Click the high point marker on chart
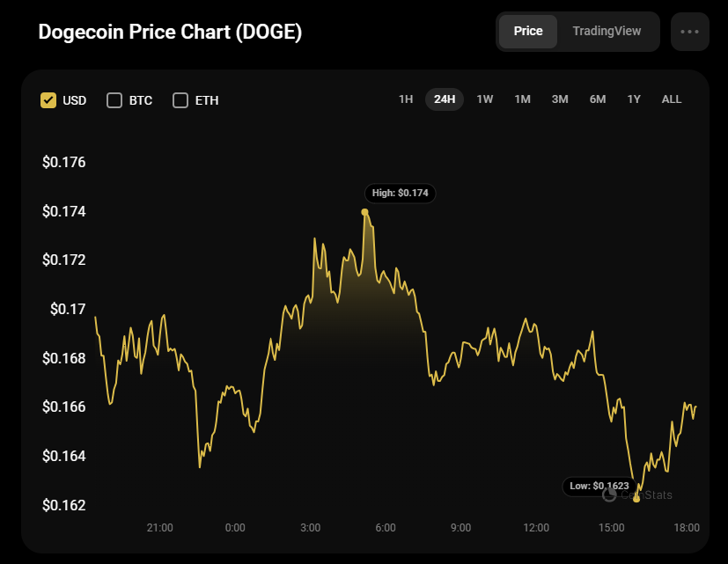This screenshot has height=564, width=728. pos(364,212)
